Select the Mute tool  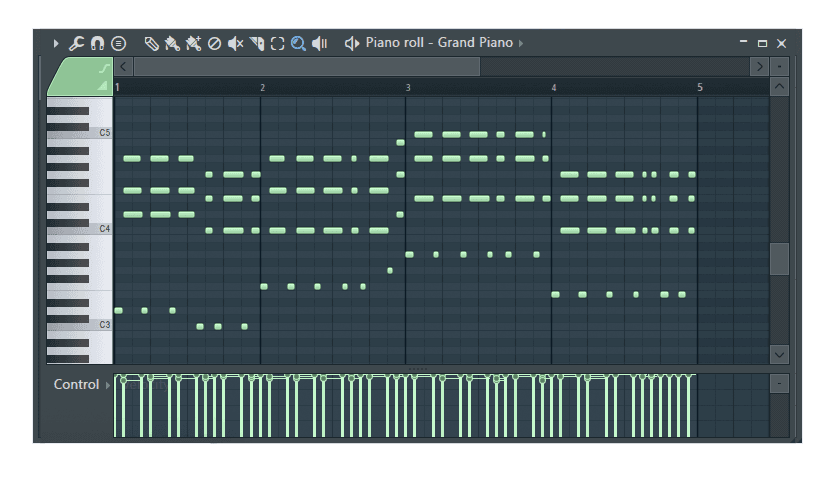pos(235,43)
